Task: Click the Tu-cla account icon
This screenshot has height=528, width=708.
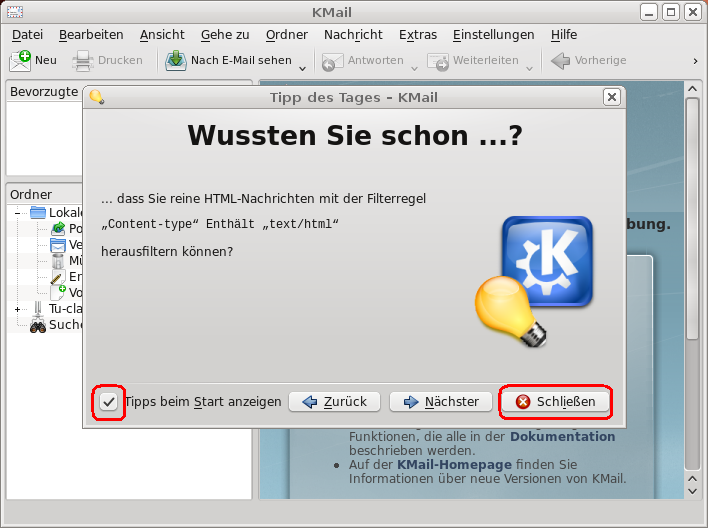Action: [x=38, y=309]
